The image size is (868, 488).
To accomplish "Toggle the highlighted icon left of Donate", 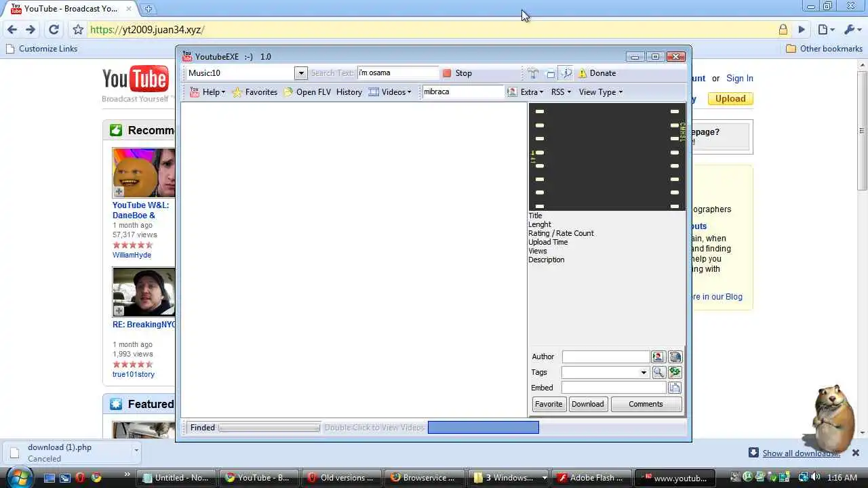I will (566, 73).
